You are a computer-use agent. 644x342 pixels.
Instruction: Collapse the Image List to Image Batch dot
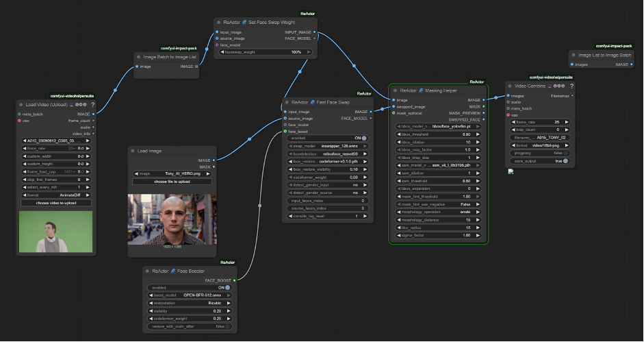pyautogui.click(x=574, y=55)
